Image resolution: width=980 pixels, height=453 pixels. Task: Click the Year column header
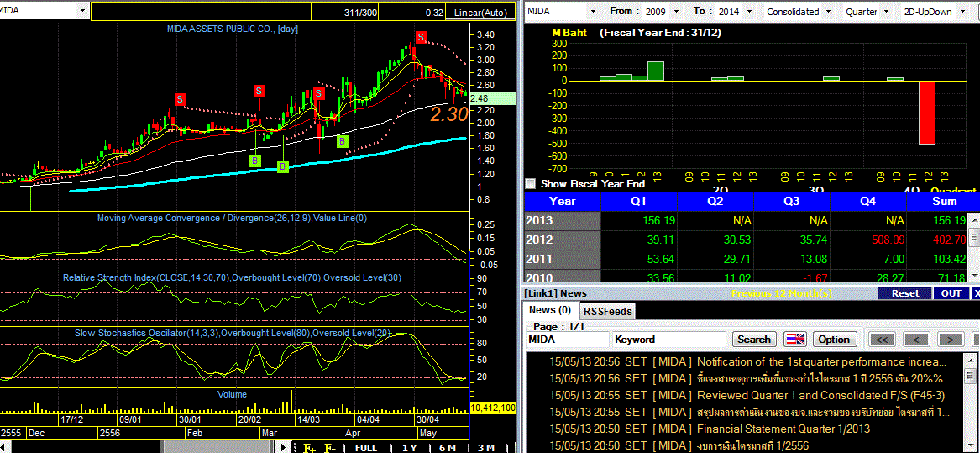(x=562, y=202)
